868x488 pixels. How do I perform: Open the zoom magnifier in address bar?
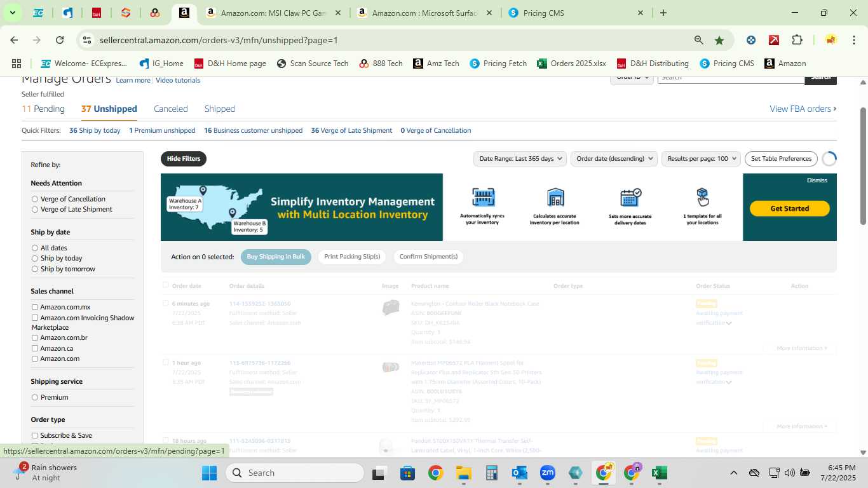(699, 40)
